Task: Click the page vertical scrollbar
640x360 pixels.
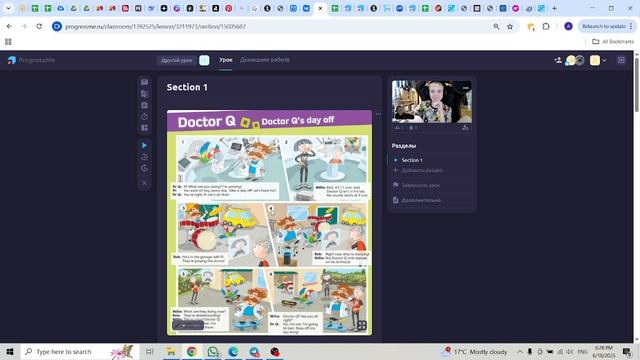Action: tap(637, 85)
